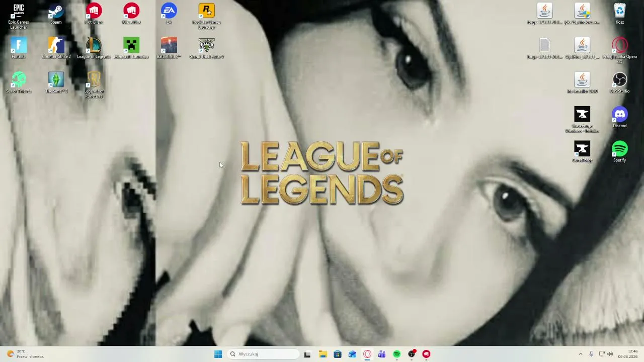The height and width of the screenshot is (362, 644).
Task: Select the League of Legends desktop shortcut
Action: click(94, 48)
